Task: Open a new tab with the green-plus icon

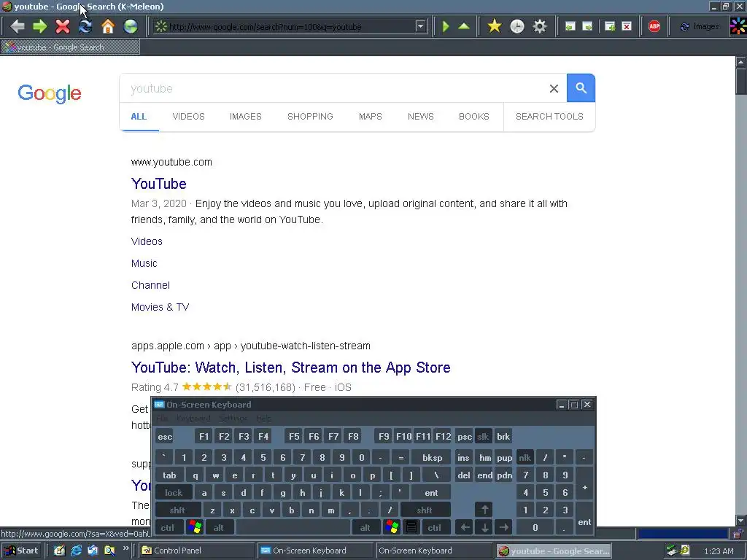Action: tap(609, 26)
